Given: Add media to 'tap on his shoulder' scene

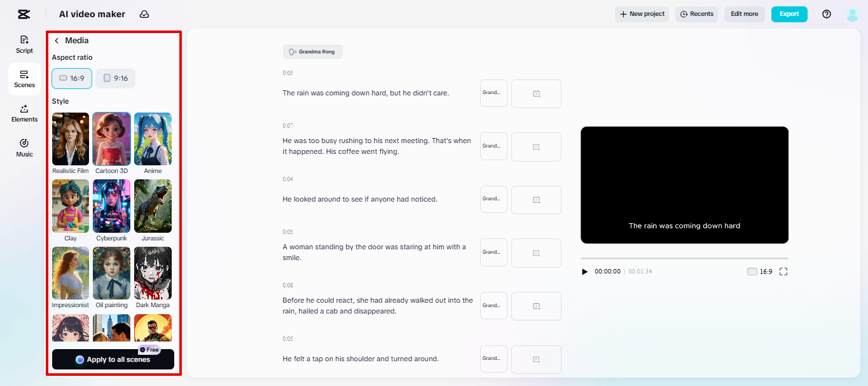Looking at the screenshot, I should click(536, 359).
